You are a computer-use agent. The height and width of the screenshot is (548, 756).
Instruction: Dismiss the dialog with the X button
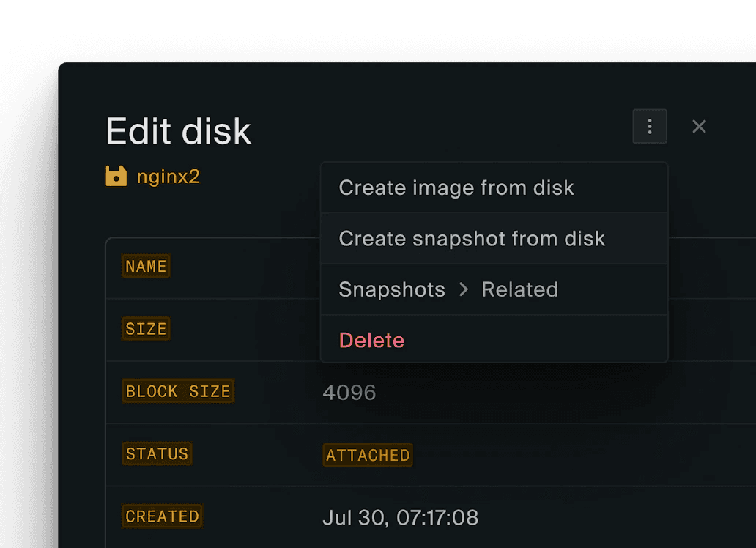click(699, 126)
